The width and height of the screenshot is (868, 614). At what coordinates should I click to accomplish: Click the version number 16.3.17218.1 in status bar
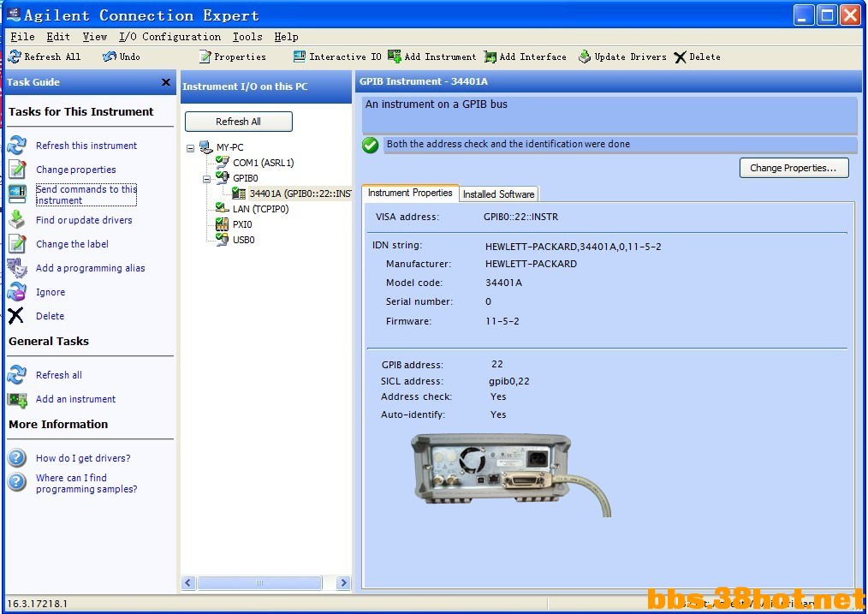click(x=37, y=604)
